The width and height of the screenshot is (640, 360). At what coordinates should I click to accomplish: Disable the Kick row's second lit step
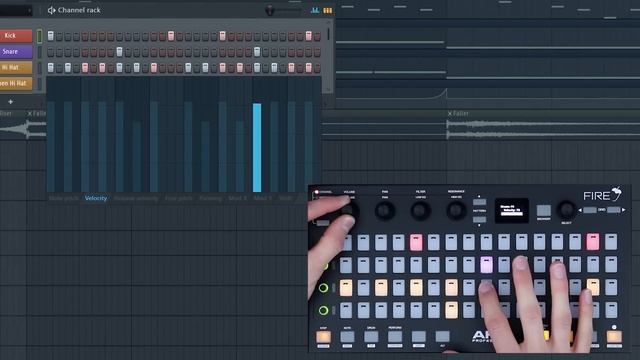pos(171,36)
